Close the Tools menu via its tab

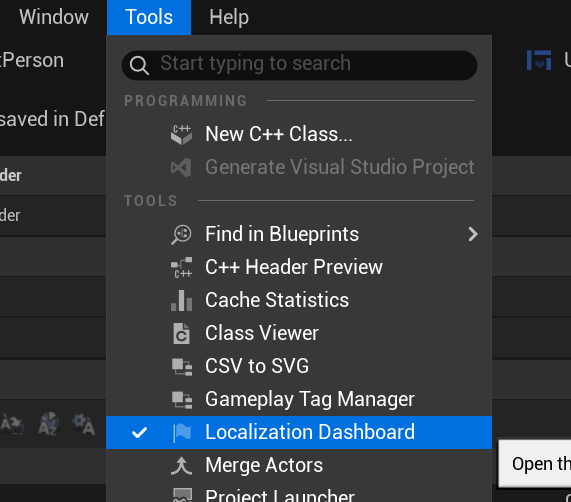[149, 17]
